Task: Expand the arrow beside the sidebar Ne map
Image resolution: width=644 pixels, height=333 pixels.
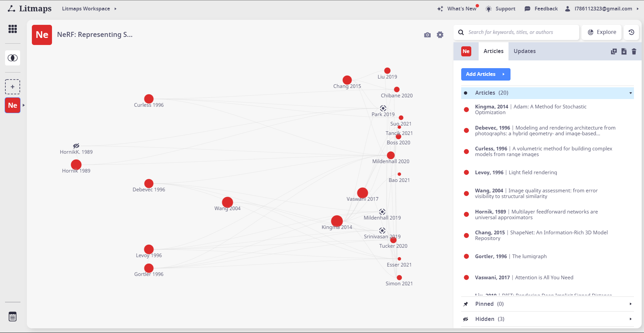Action: tap(23, 105)
